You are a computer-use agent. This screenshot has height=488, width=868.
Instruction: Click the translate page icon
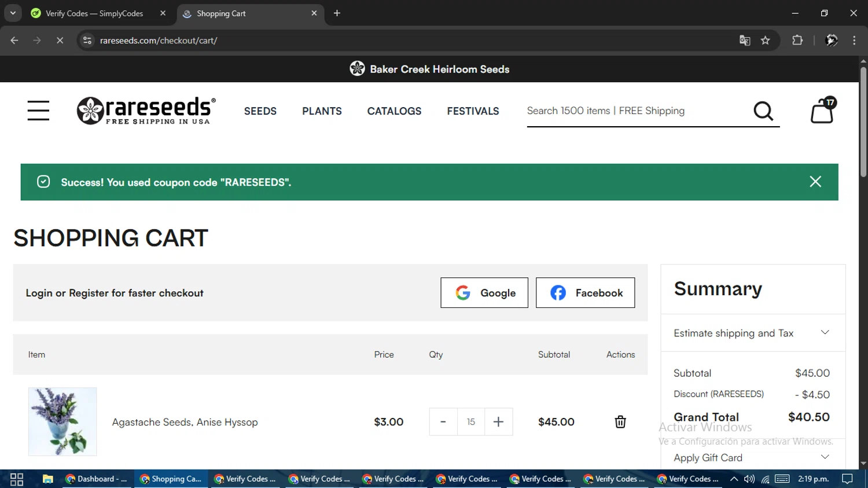click(x=745, y=41)
